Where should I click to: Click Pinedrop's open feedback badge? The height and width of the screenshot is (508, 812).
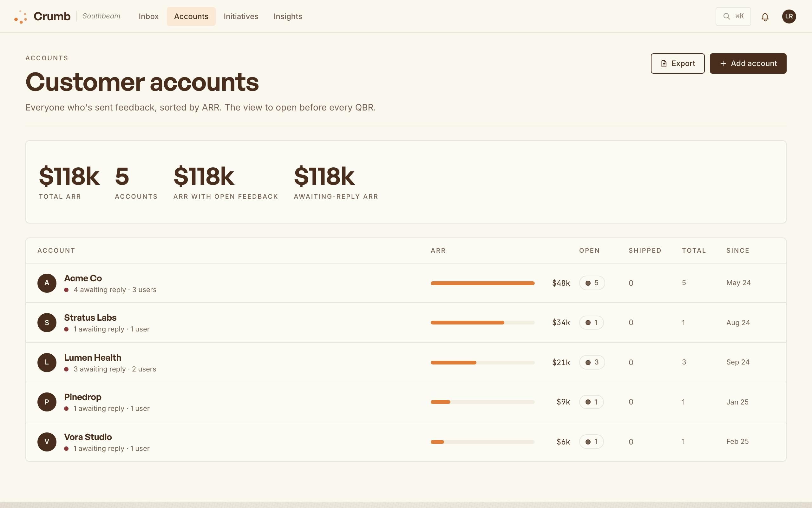pos(591,402)
